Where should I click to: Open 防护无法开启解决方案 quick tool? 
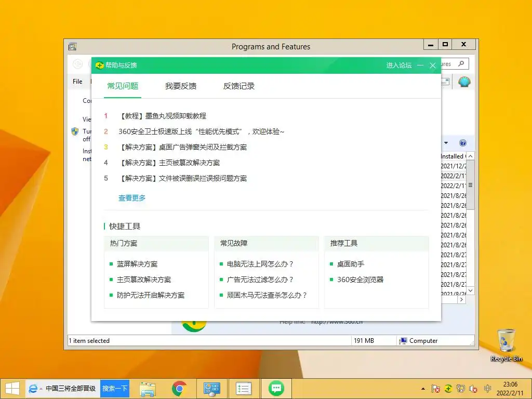[x=151, y=295]
